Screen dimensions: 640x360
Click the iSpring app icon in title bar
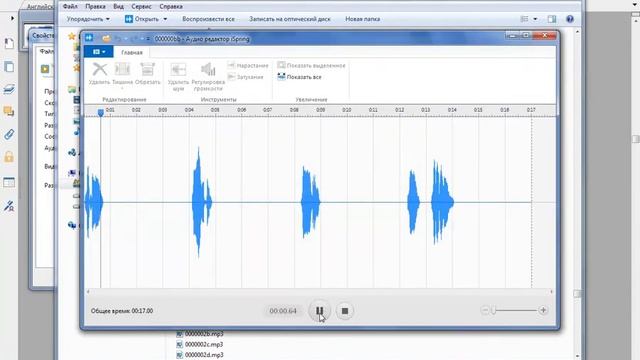89,38
